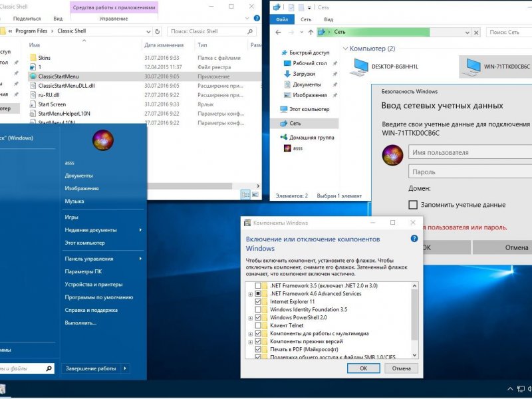532x399 pixels.
Task: Select the WIN-71TTKD0CB6C computer icon
Action: (x=471, y=67)
